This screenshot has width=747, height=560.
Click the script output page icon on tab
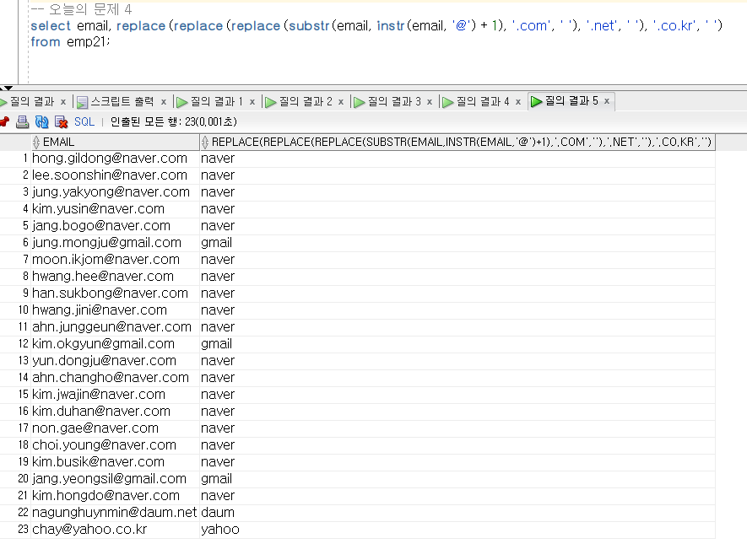pos(83,102)
